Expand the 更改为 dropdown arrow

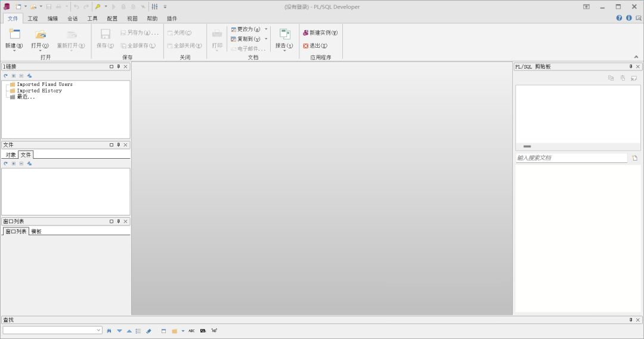[x=266, y=29]
